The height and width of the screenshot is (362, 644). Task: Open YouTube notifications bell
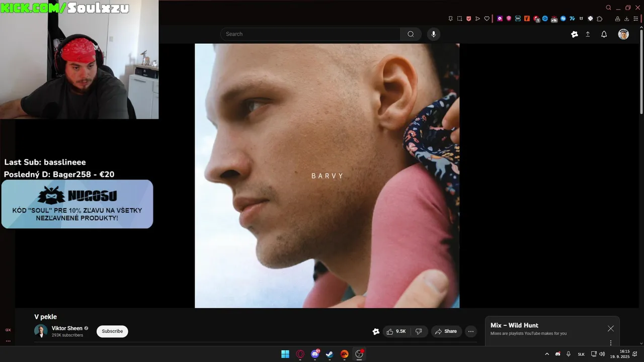[x=604, y=34]
